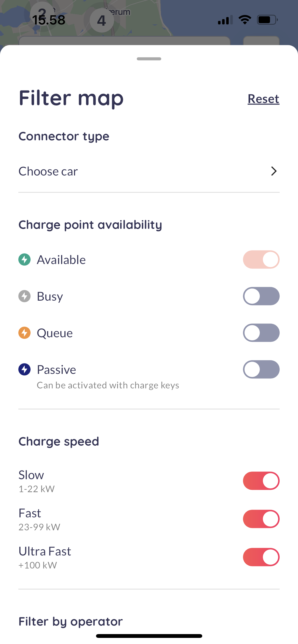Screen dimensions: 298x644
Task: Turn off the Fast 23-99 kW toggle
Action: pyautogui.click(x=261, y=519)
